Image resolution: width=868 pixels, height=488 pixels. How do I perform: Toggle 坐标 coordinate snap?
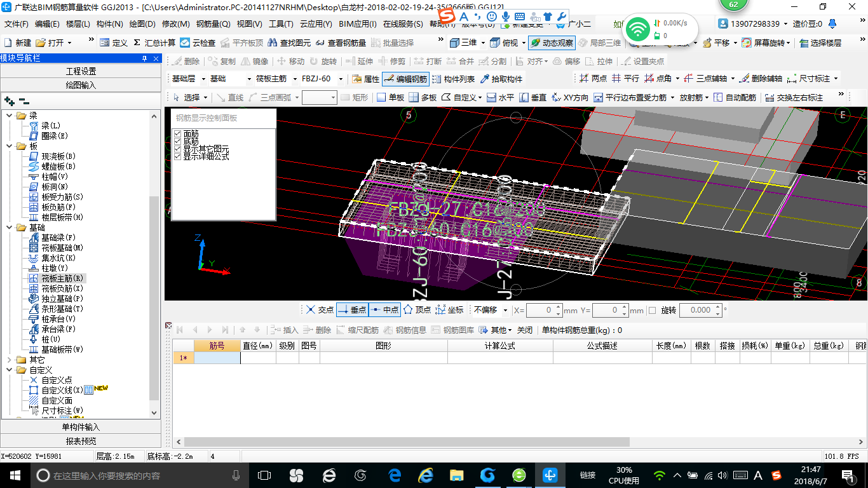[x=449, y=309]
